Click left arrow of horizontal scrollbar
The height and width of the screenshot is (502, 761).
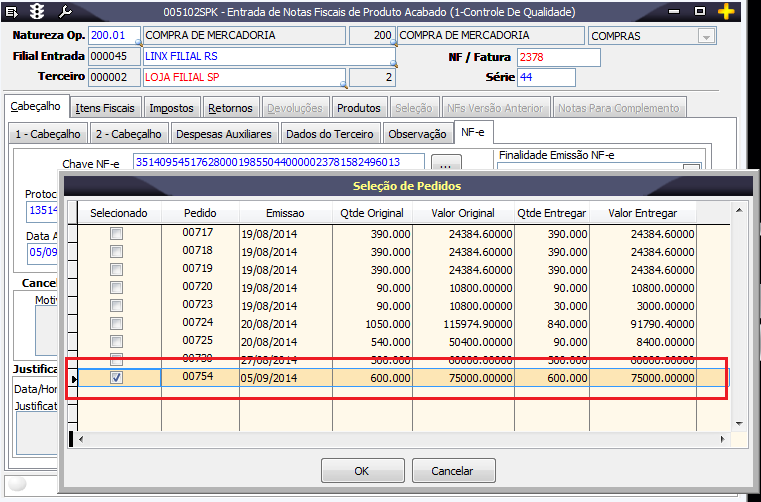[83, 438]
